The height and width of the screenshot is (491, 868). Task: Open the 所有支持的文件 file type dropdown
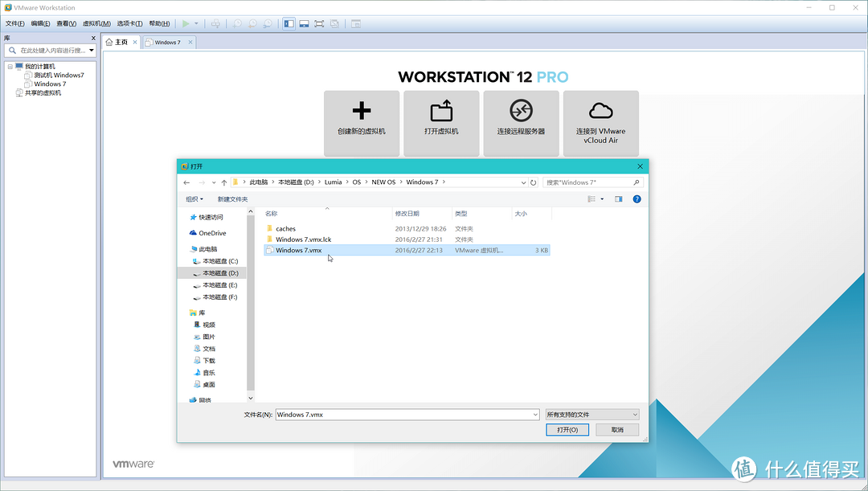(592, 415)
